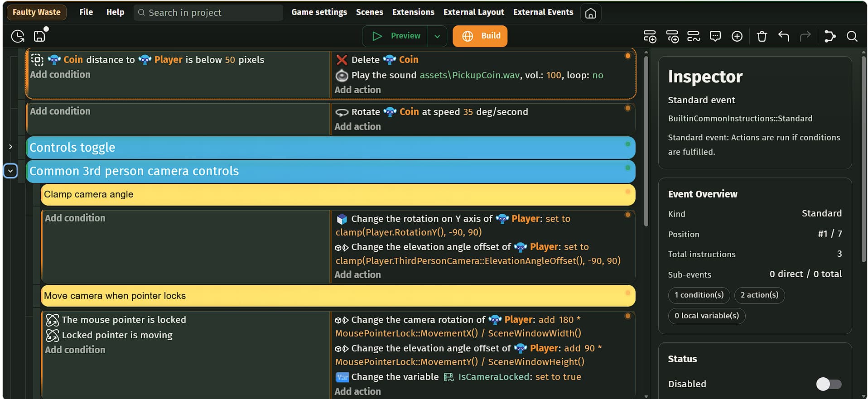Screen dimensions: 868x399
Task: Toggle the orange dot on Coin distance event
Action: pos(627,56)
